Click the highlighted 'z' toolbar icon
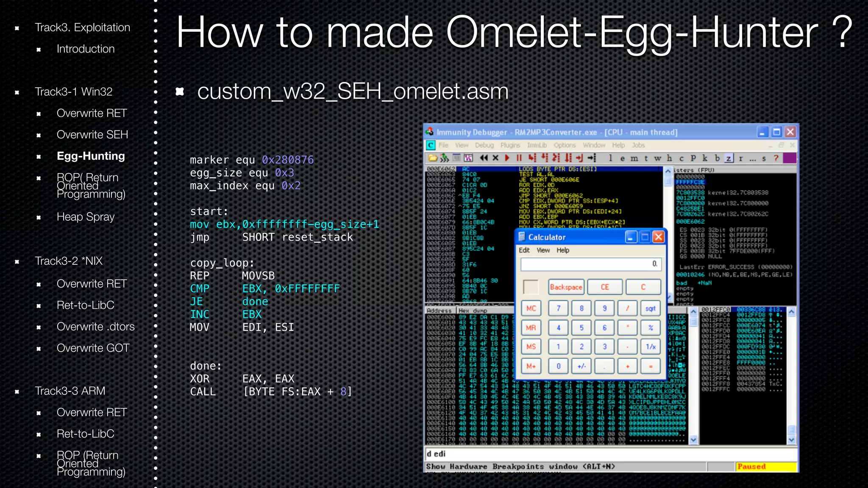The height and width of the screenshot is (488, 868). pyautogui.click(x=729, y=158)
